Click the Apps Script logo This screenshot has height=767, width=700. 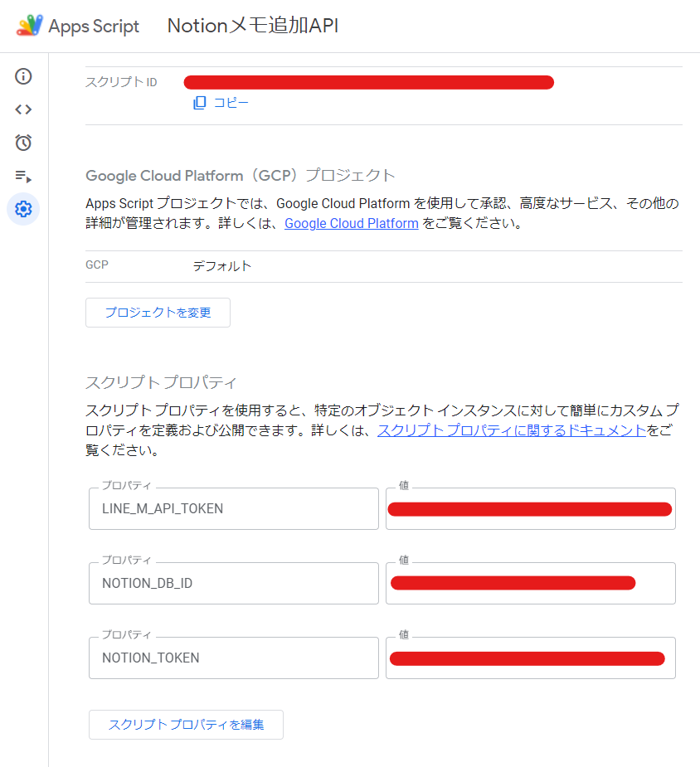[29, 25]
